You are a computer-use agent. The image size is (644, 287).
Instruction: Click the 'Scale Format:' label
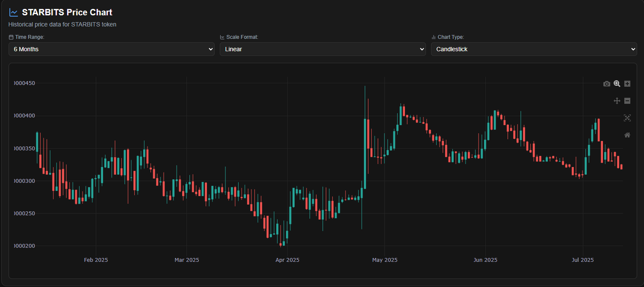pos(243,37)
